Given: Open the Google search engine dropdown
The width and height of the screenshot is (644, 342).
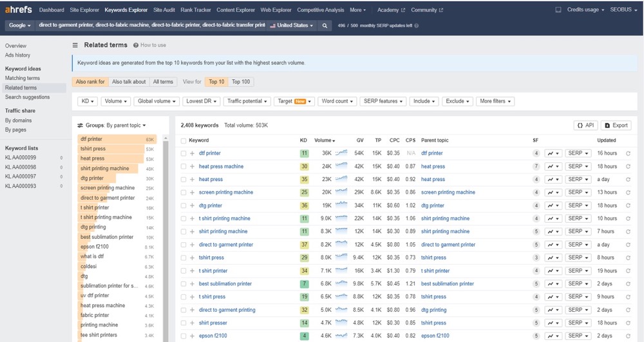Looking at the screenshot, I should pyautogui.click(x=20, y=26).
